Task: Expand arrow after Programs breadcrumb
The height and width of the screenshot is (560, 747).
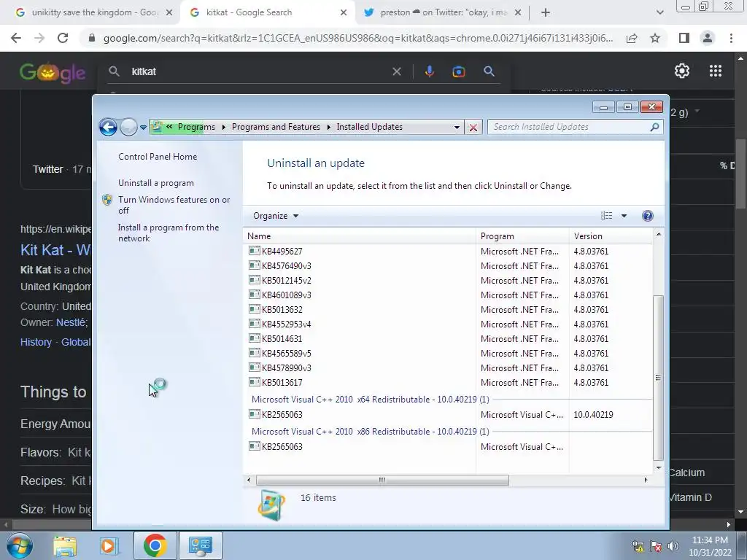Action: tap(223, 127)
